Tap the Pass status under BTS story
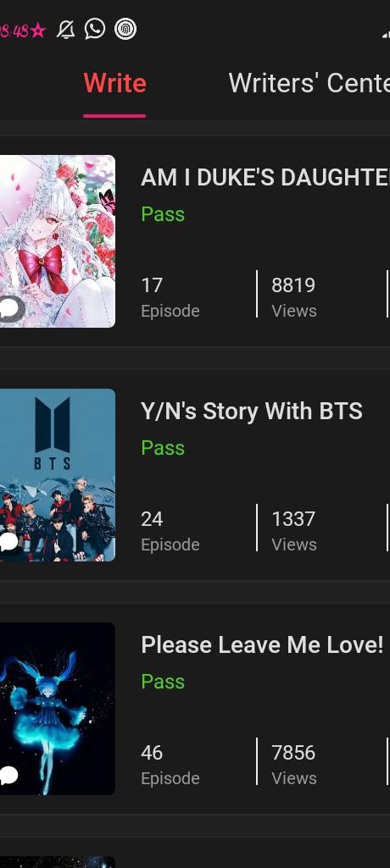The height and width of the screenshot is (868, 390). click(163, 448)
